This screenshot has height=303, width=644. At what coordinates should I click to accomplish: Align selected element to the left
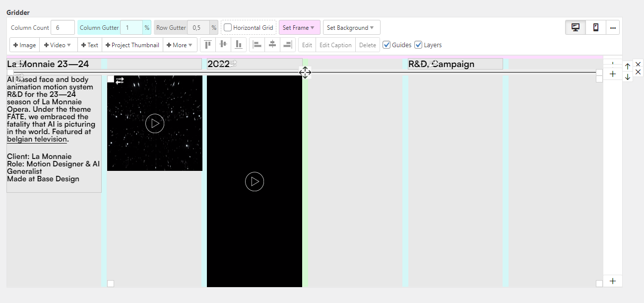257,44
